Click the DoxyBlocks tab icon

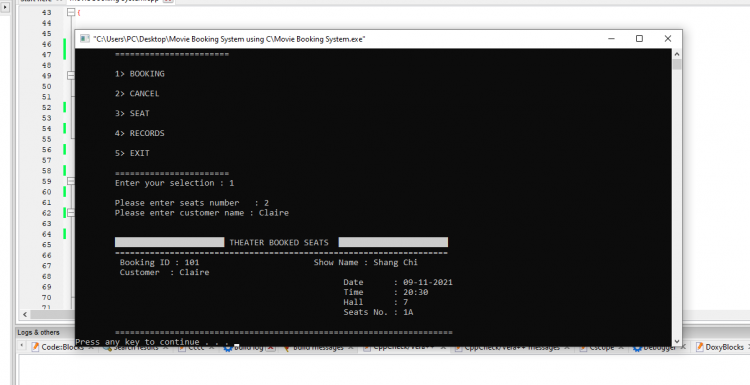[x=699, y=347]
